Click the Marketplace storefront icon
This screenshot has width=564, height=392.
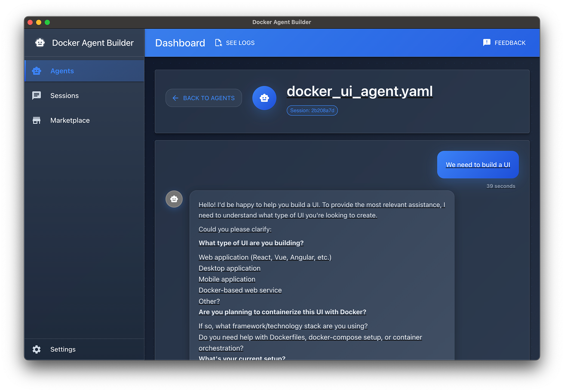tap(37, 120)
